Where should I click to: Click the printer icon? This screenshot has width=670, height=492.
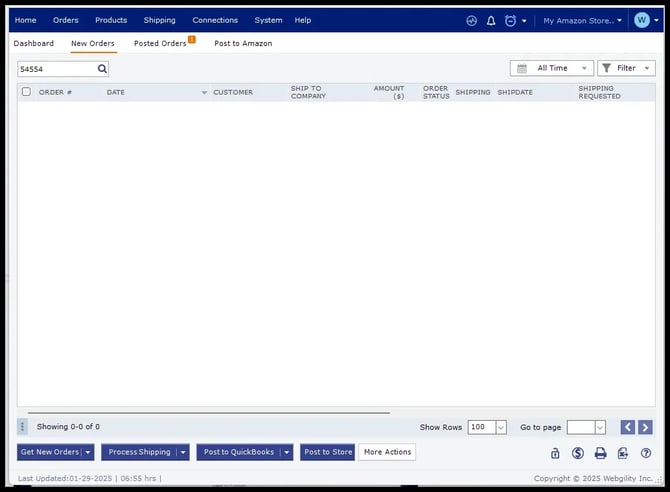600,453
